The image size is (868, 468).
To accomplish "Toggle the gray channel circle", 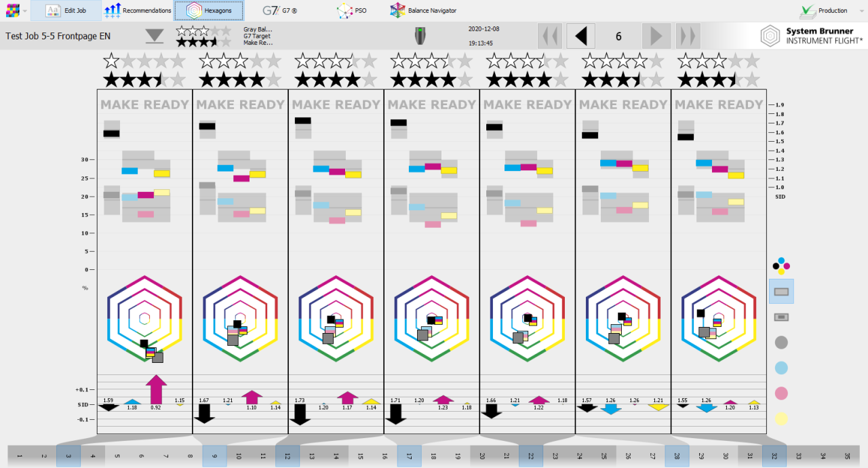I will (x=781, y=343).
